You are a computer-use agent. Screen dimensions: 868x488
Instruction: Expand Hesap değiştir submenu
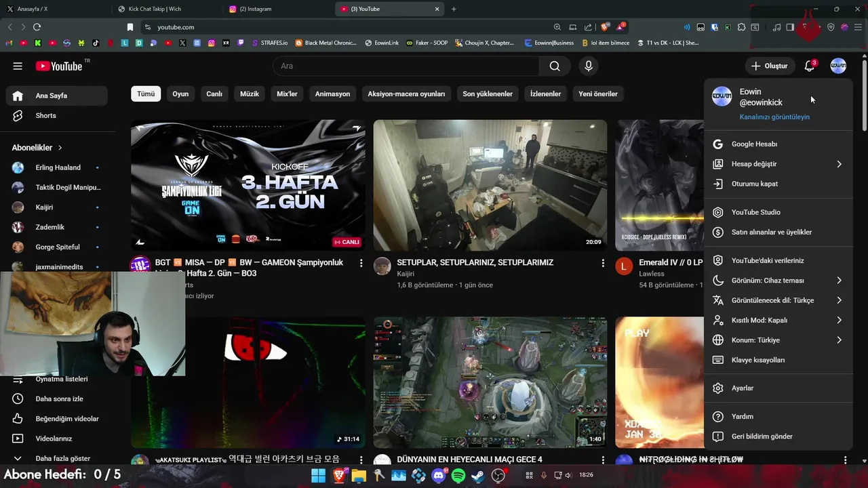[778, 164]
